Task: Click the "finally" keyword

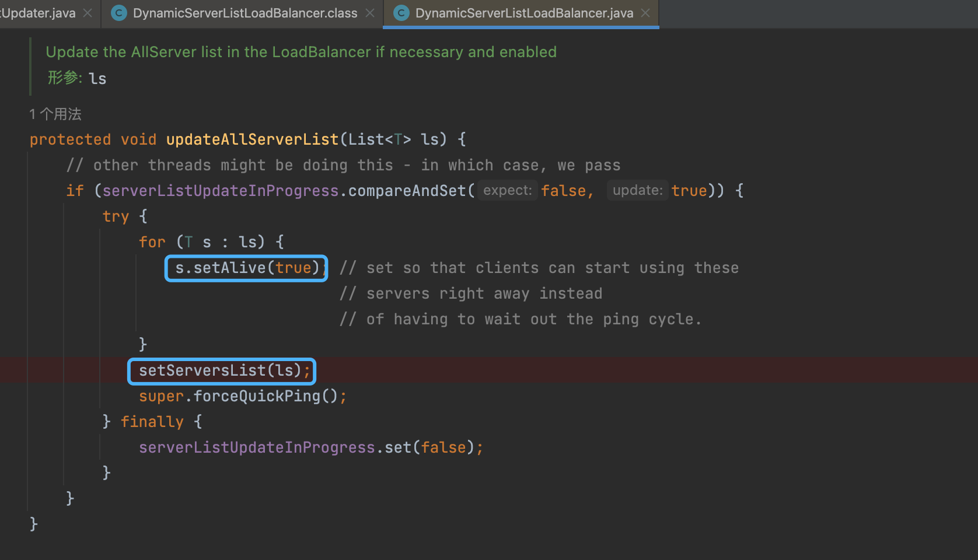Action: [152, 422]
